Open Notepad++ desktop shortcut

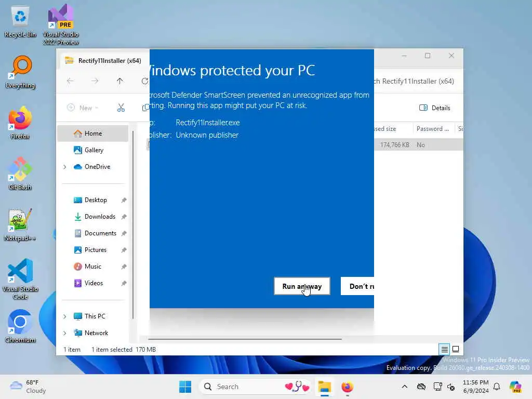[x=20, y=225]
